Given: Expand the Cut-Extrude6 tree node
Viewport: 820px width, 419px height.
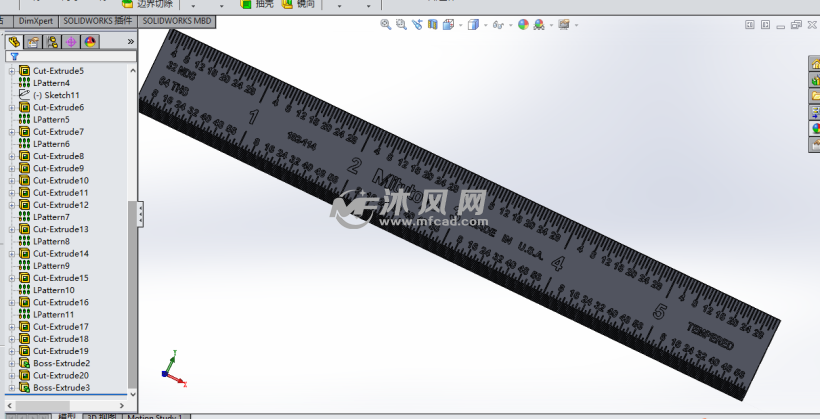Looking at the screenshot, I should [x=12, y=107].
